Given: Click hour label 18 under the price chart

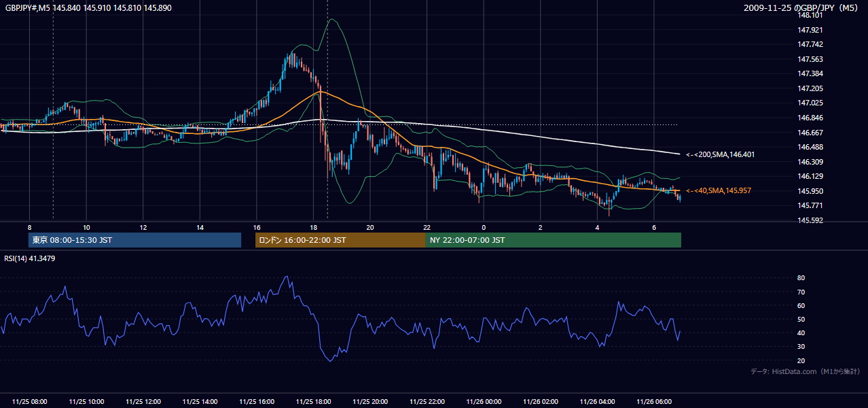Looking at the screenshot, I should tap(313, 227).
